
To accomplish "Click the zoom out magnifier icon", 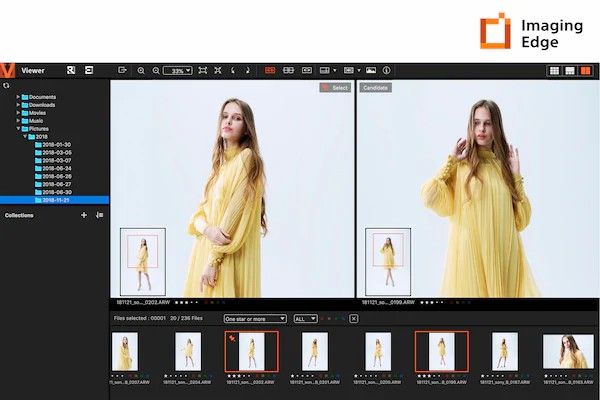I will pyautogui.click(x=155, y=70).
